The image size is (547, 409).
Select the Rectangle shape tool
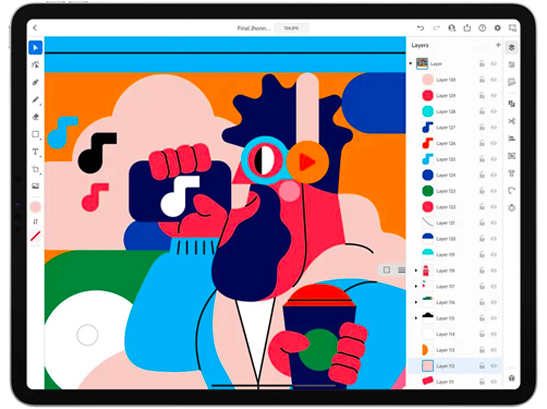35,134
